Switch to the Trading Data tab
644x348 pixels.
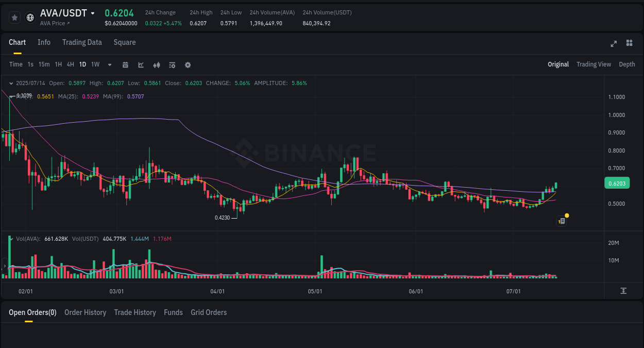click(x=82, y=42)
